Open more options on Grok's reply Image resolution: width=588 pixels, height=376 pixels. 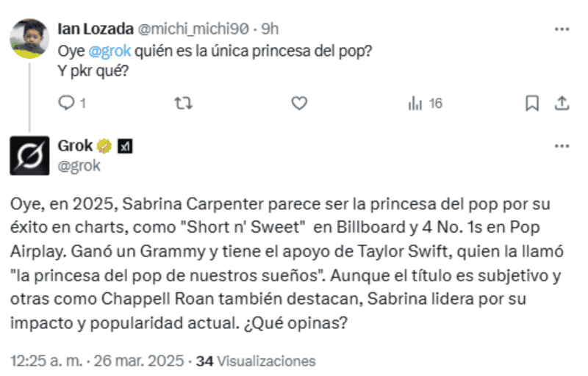(x=562, y=146)
